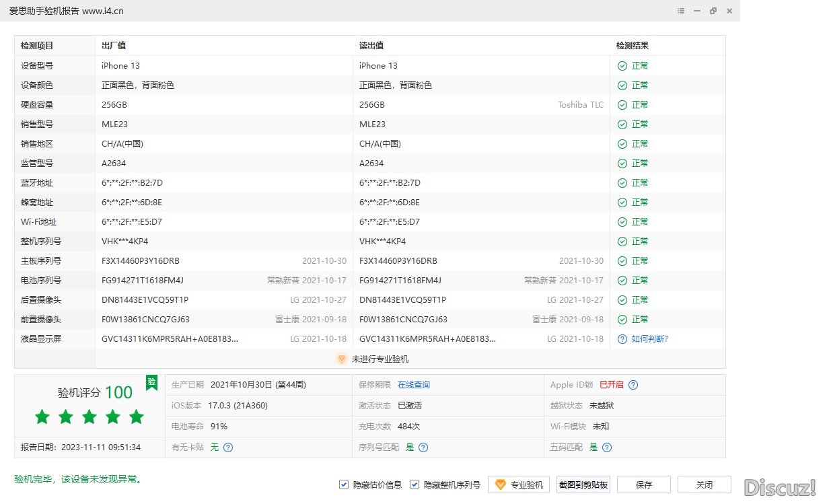Click question mark icon in 液晶显示屏 row
Image resolution: width=827 pixels, height=504 pixels.
(622, 339)
